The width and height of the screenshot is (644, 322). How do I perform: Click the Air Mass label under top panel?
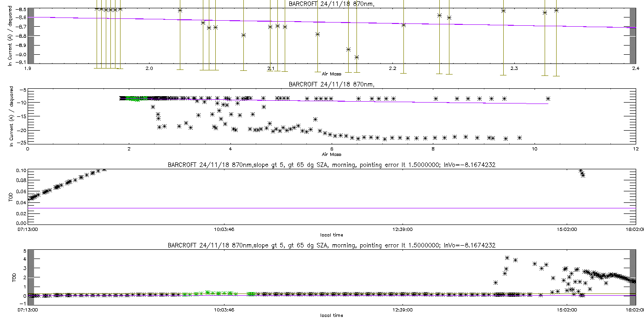click(x=331, y=74)
